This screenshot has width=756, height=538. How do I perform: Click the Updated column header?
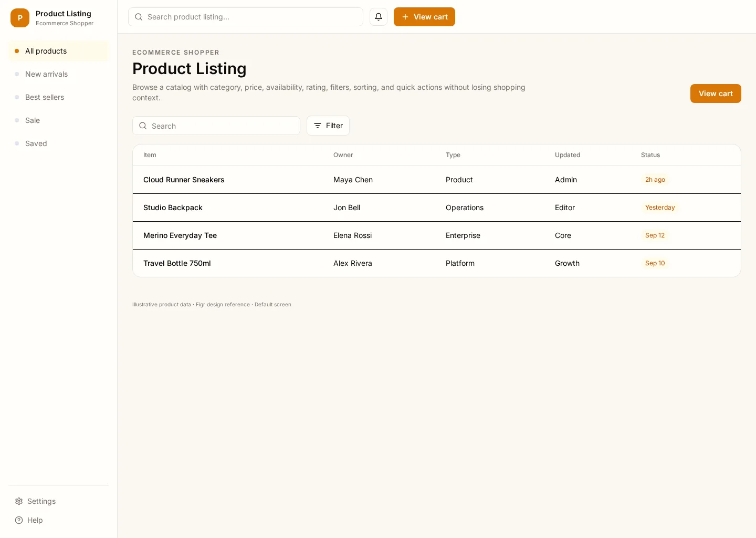[568, 155]
